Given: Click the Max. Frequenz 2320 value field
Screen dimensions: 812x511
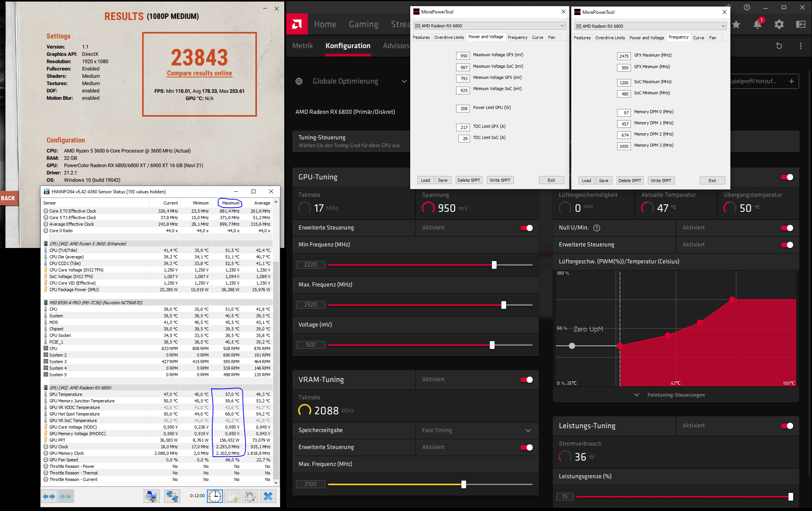Looking at the screenshot, I should point(310,305).
